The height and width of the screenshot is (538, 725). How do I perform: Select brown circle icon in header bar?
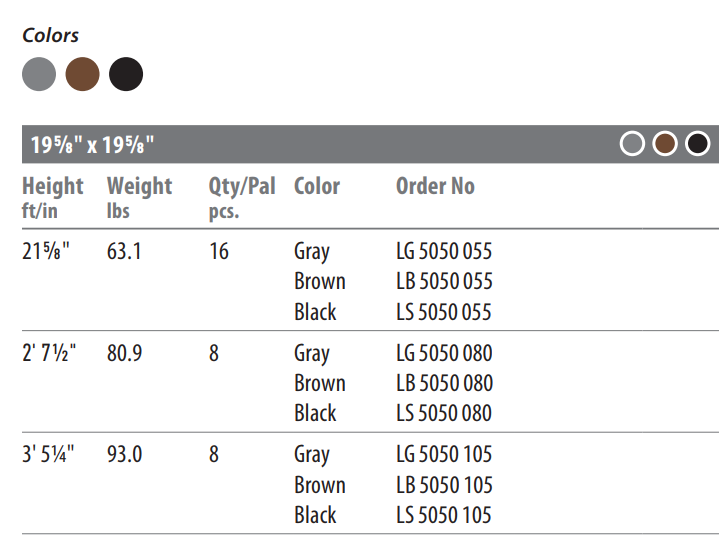[x=665, y=144]
